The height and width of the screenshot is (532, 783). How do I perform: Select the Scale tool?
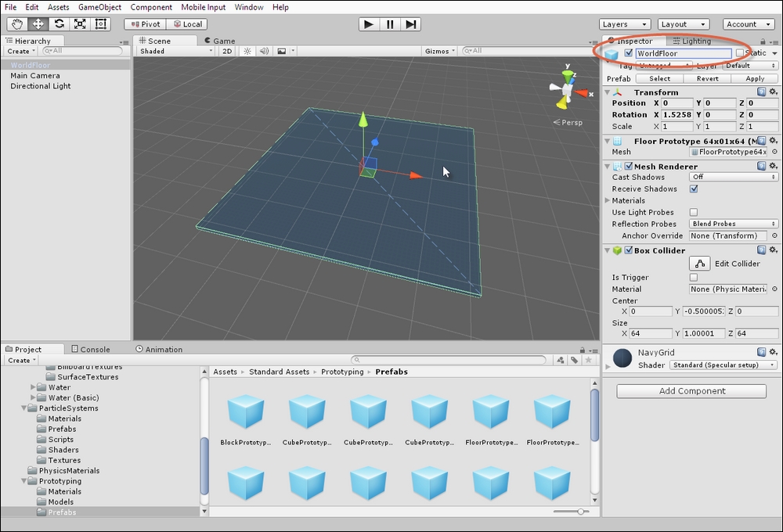coord(80,24)
